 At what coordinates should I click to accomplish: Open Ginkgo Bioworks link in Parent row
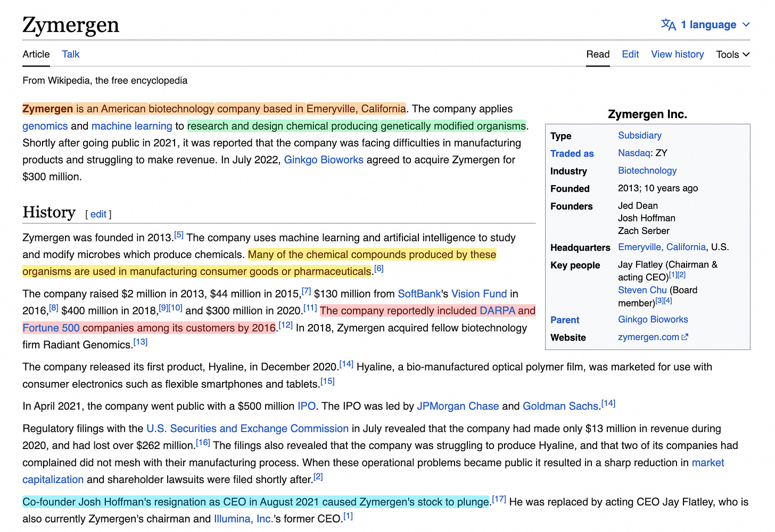[x=653, y=320]
